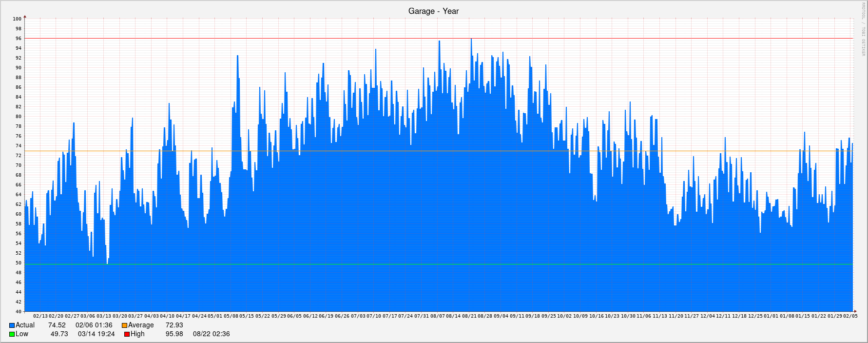Click the orange Average legend swatch
868x343 pixels.
click(124, 325)
